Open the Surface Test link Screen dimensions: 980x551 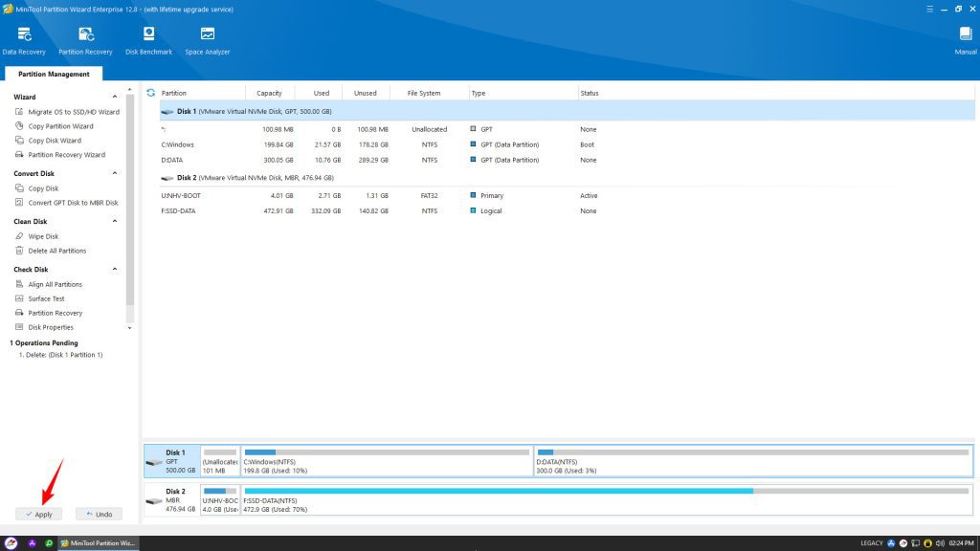click(46, 298)
